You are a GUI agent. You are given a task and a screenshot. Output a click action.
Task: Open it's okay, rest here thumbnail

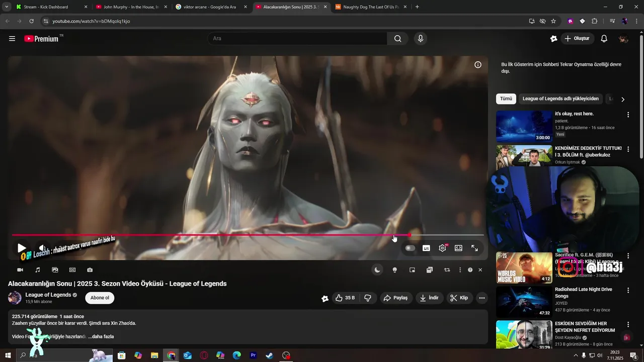[524, 126]
